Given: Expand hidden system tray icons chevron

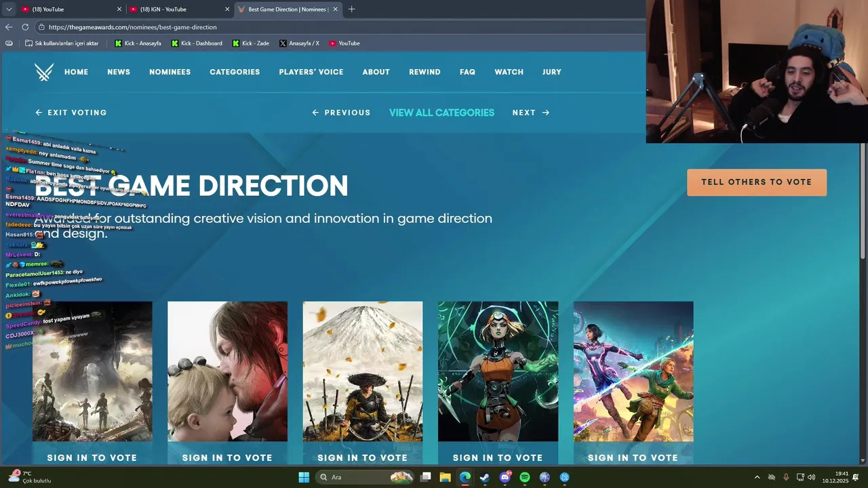Looking at the screenshot, I should click(757, 477).
